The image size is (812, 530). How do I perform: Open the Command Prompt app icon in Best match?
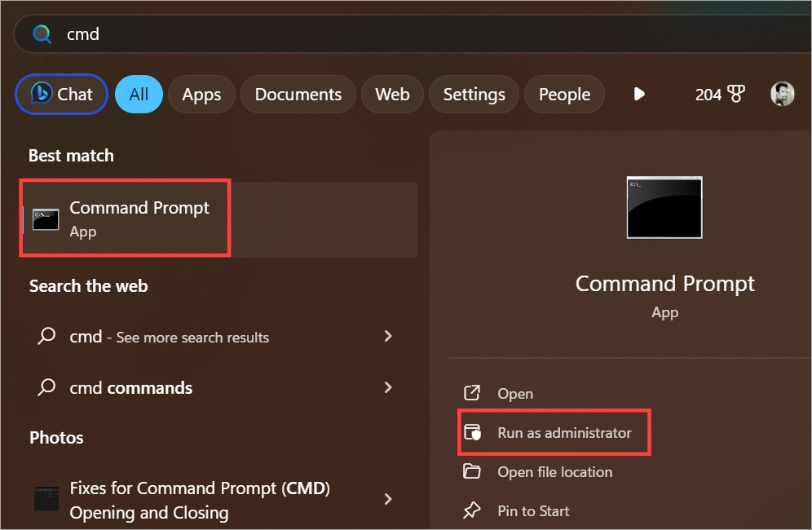pos(45,218)
